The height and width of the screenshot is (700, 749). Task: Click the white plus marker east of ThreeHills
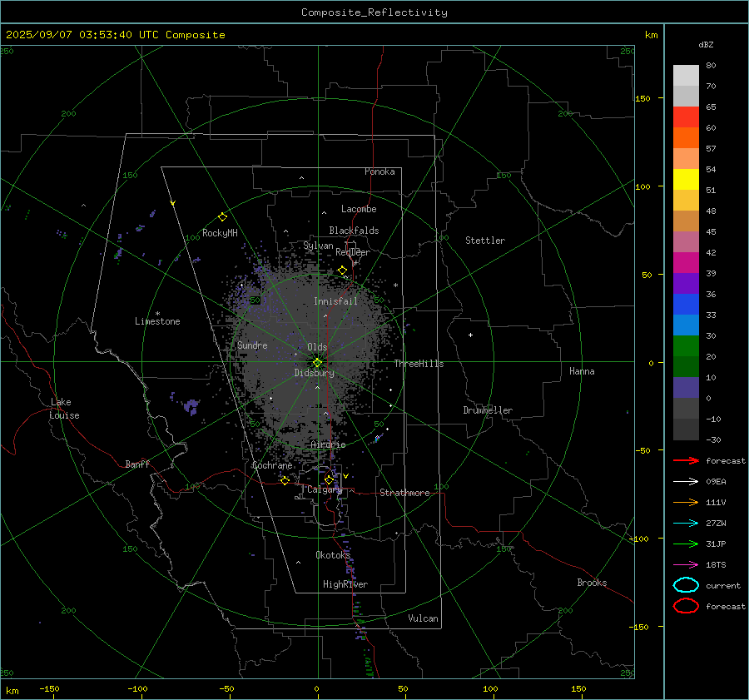pyautogui.click(x=470, y=335)
